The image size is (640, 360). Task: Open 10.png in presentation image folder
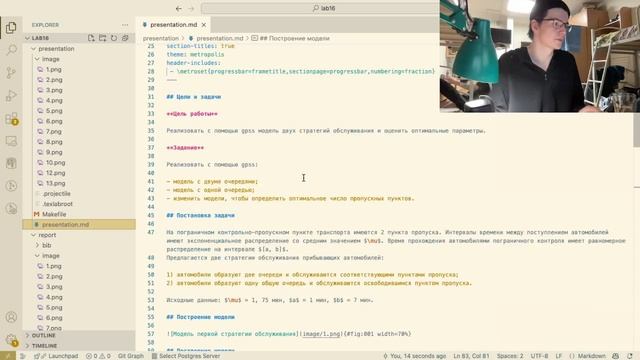click(x=56, y=162)
